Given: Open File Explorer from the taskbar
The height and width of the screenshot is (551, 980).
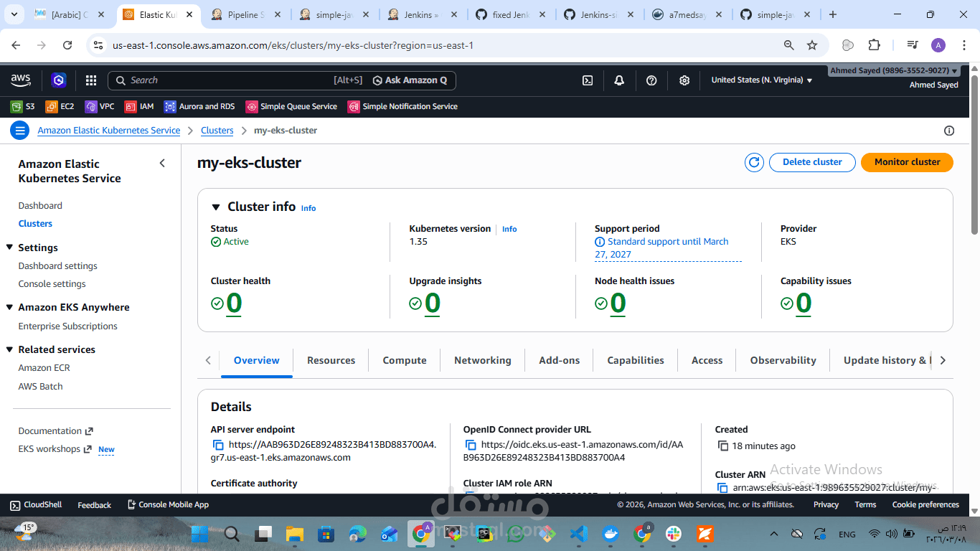Looking at the screenshot, I should pos(295,534).
